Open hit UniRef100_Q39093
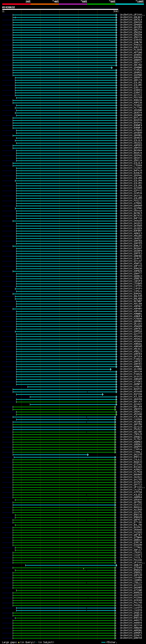The height and width of the screenshot is (644, 146). coord(131,40)
